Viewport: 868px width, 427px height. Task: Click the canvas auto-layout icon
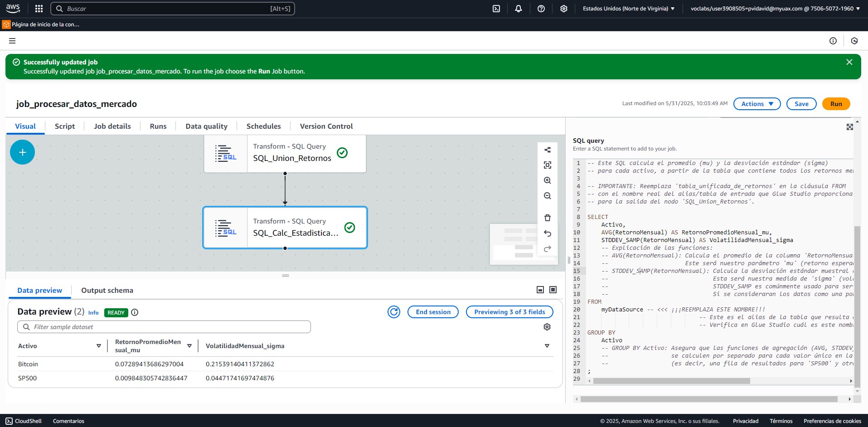(x=548, y=150)
